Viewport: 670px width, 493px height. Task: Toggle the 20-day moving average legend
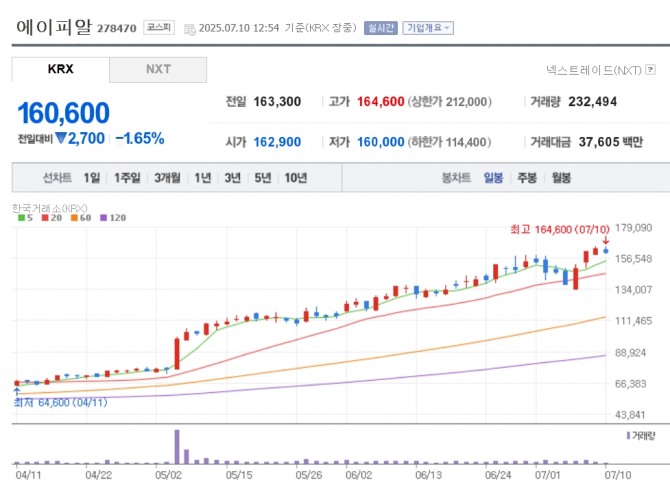pos(49,217)
